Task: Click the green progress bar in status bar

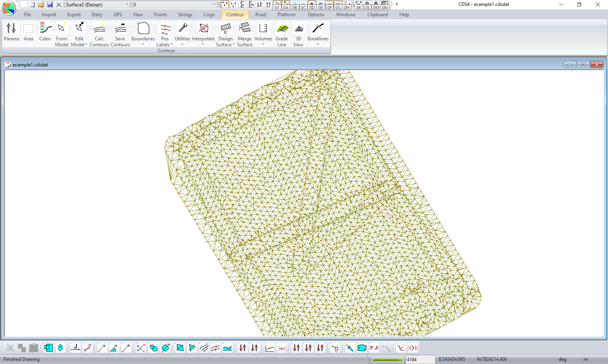Action: click(x=387, y=360)
